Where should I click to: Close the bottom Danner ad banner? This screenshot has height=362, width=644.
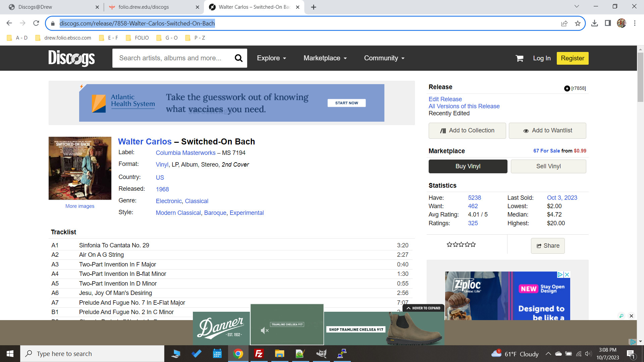[631, 316]
